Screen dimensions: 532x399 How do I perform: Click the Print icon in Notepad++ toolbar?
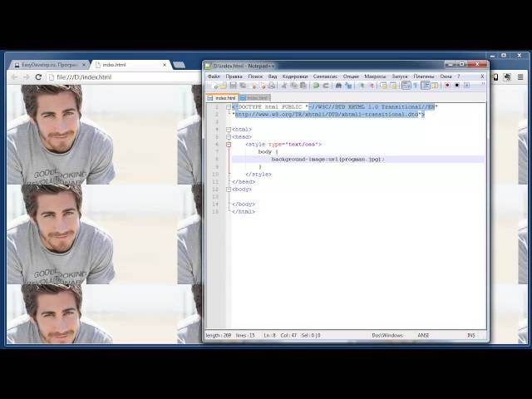click(x=272, y=86)
